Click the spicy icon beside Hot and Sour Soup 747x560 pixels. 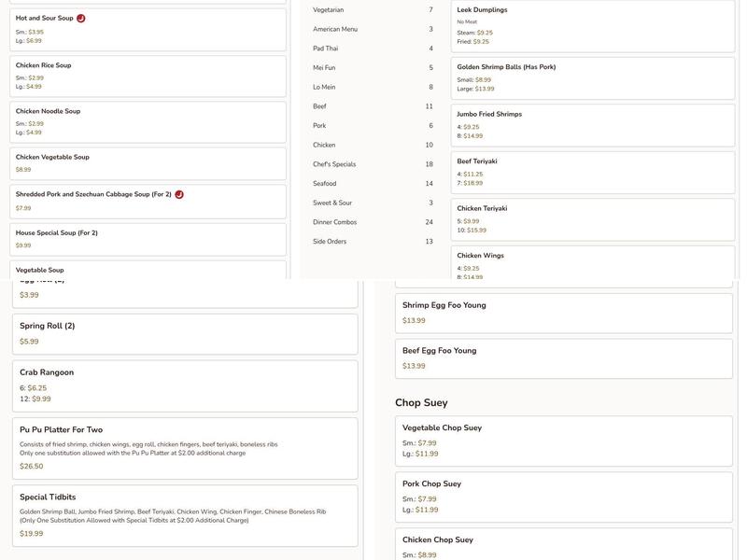coord(81,18)
